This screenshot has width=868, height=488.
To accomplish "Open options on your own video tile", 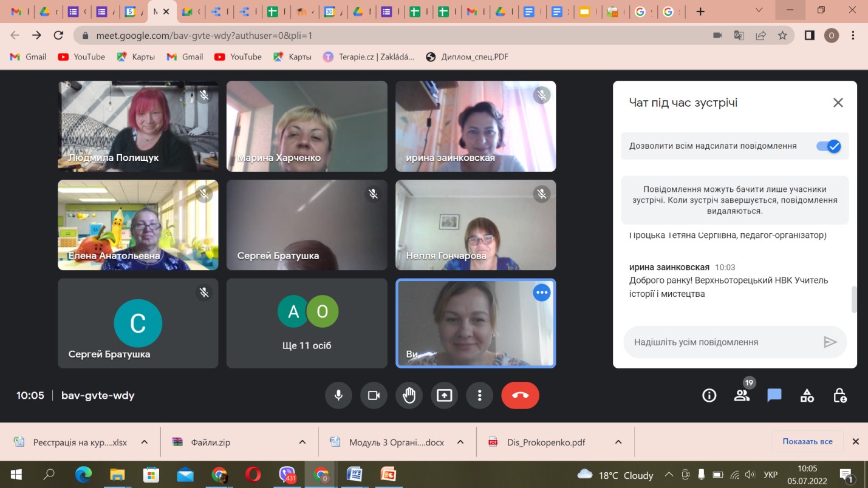I will [x=541, y=293].
